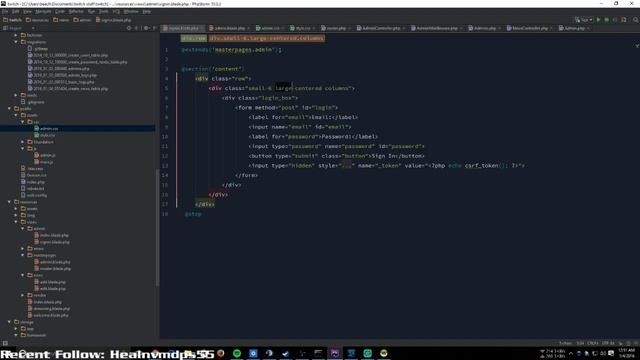
Task: Switch to the admin.blade.php editor tab
Action: (229, 28)
